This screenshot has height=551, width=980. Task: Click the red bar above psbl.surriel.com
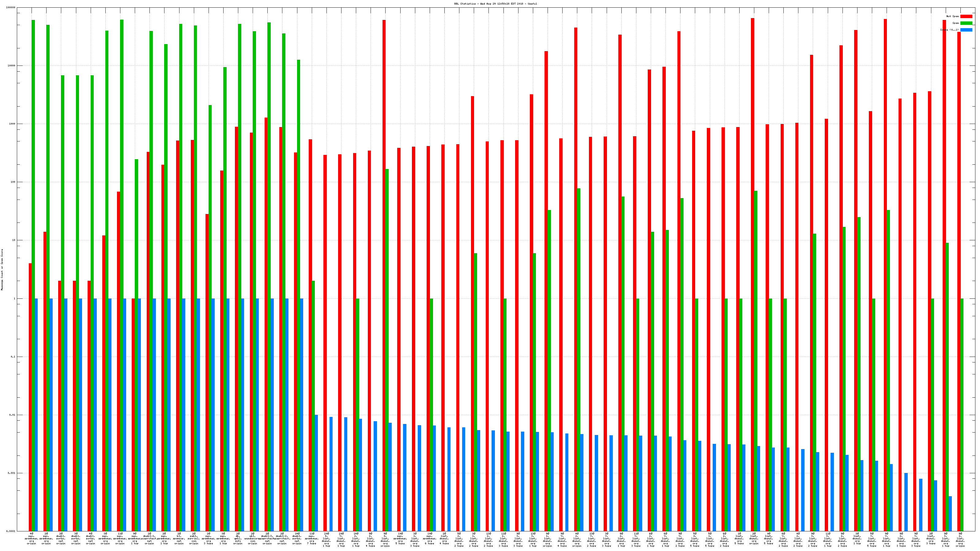click(193, 335)
